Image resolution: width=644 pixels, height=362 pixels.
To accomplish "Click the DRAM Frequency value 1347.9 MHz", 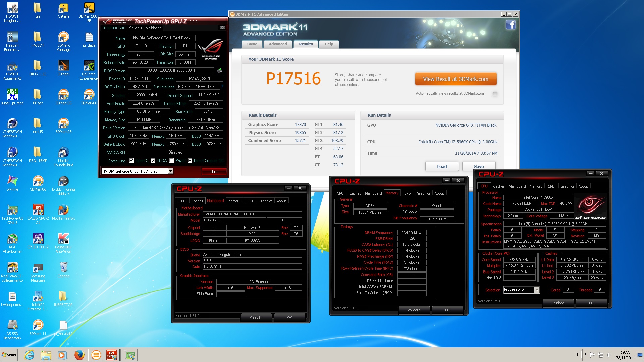I will coord(412,232).
